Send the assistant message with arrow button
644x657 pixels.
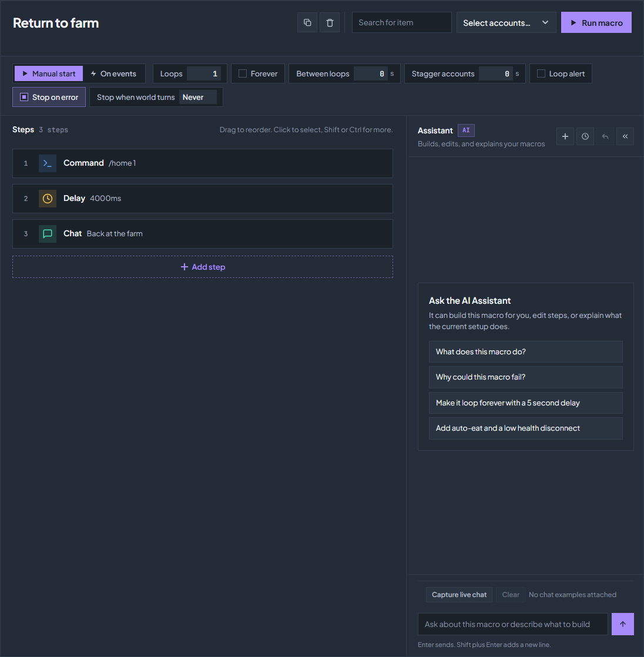click(623, 624)
